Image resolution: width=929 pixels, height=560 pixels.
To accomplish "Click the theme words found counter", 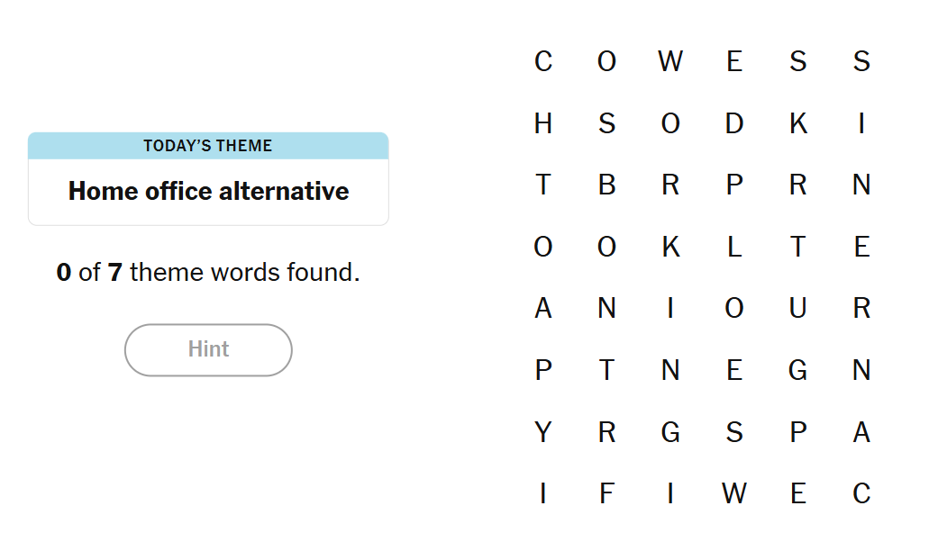I will [208, 272].
